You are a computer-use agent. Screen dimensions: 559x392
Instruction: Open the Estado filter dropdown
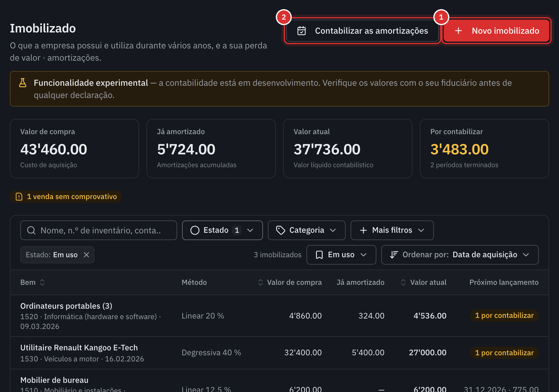point(222,230)
